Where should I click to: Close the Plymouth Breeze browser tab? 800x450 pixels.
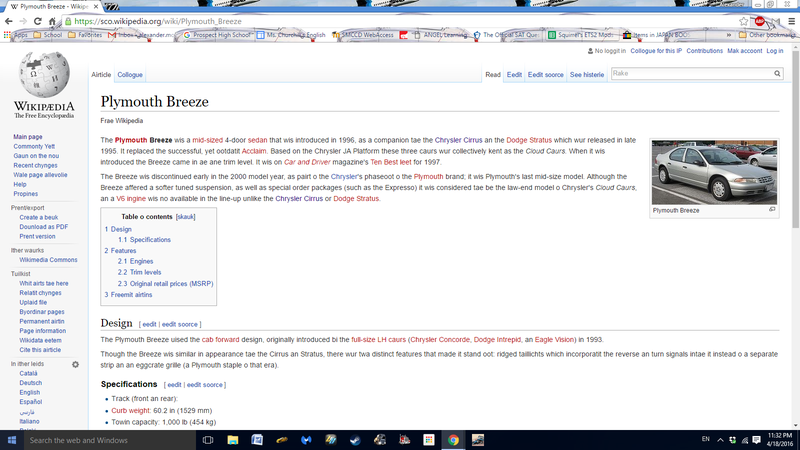click(95, 7)
